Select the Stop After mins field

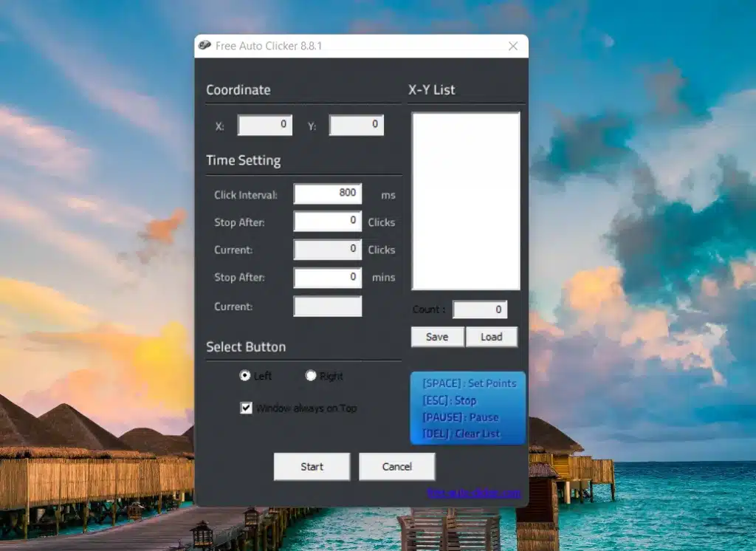(x=327, y=278)
